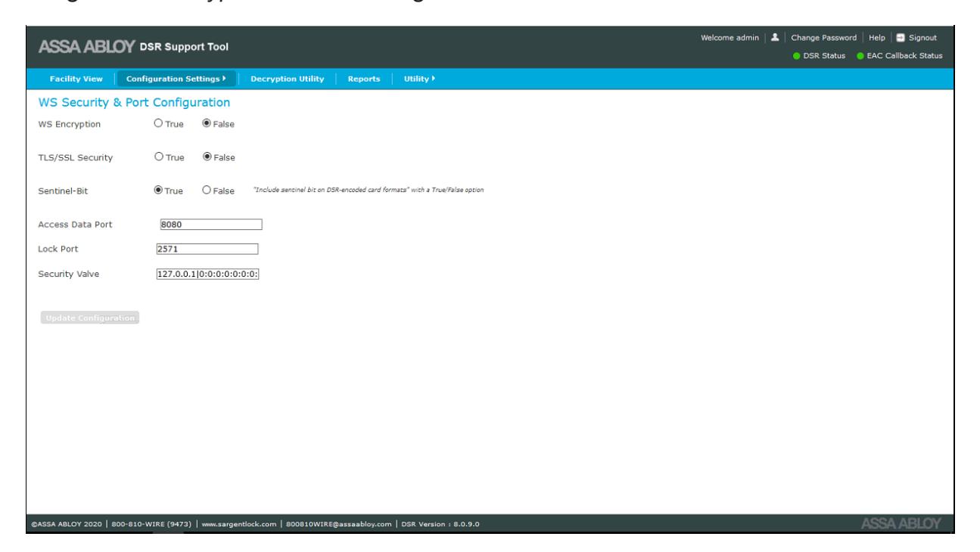Click the DSR Version : 8.0.9.0 text
980x552 pixels.
click(x=440, y=524)
